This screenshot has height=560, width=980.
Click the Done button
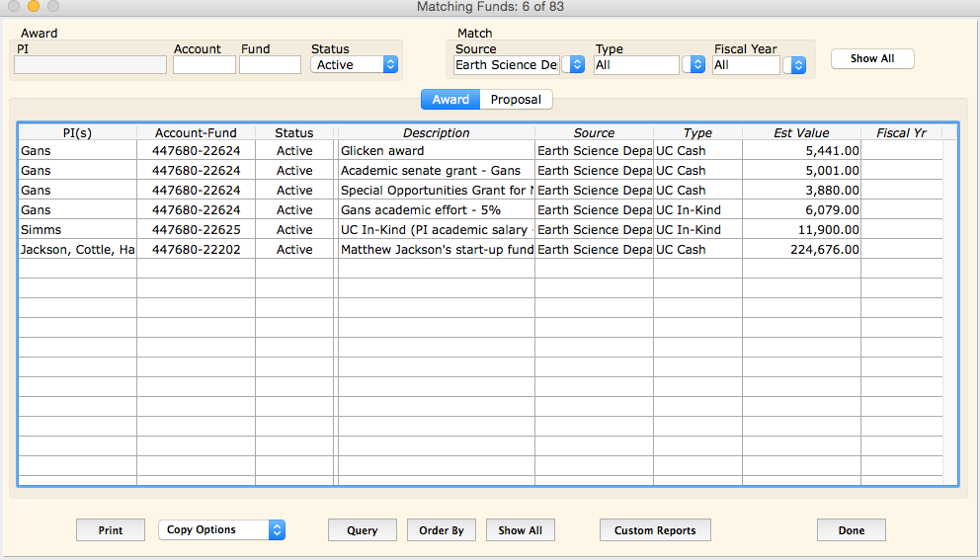(851, 530)
